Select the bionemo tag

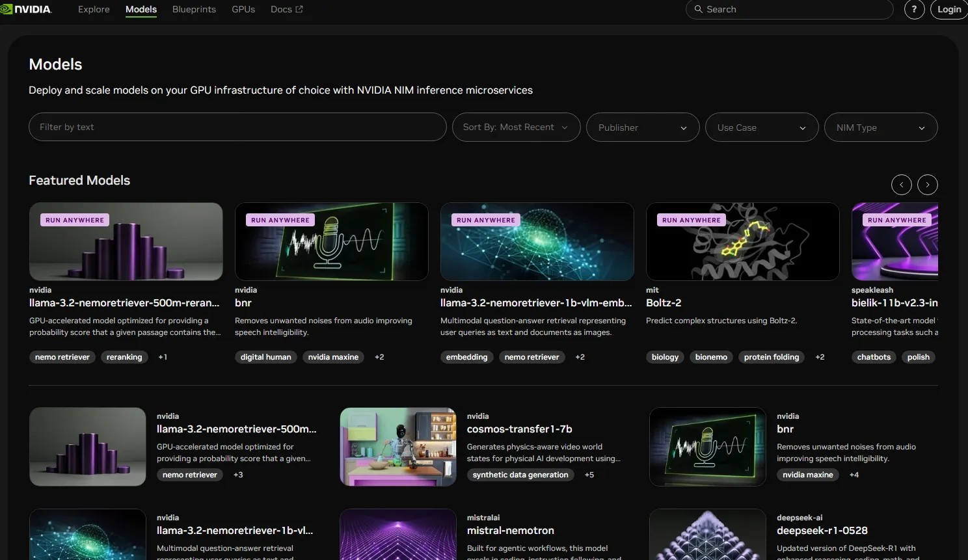point(711,357)
